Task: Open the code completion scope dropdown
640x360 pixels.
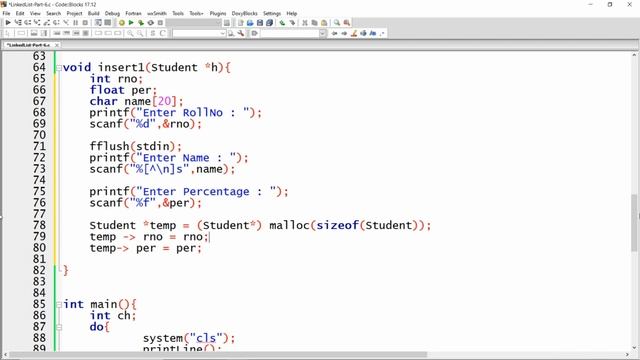Action: click(199, 33)
